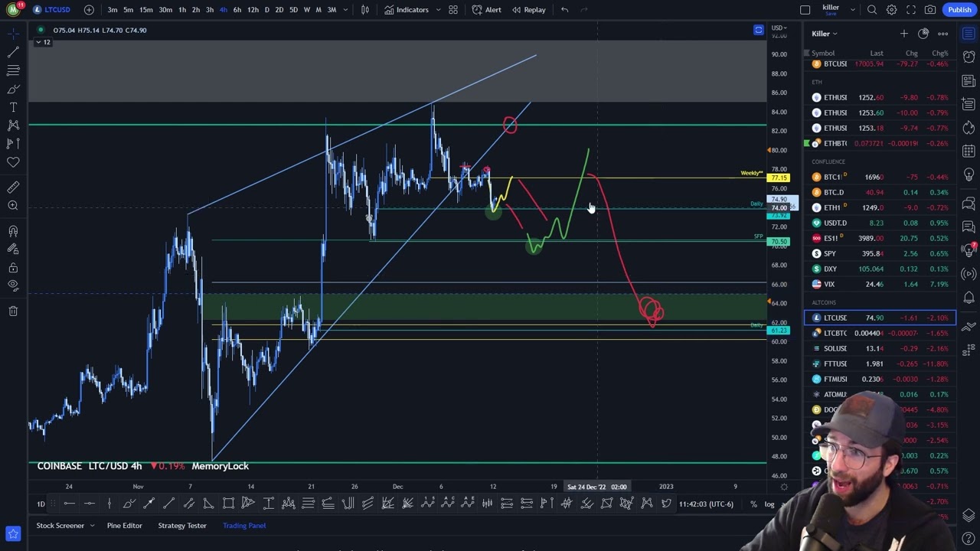Toggle stay in drawing mode pencil-lock
Viewport: 980px width, 551px height.
(13, 249)
